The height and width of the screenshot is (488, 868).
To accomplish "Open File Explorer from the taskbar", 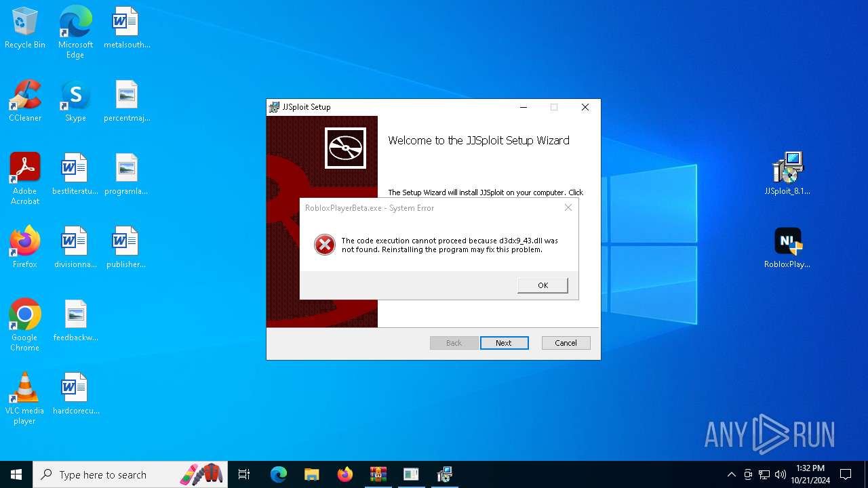I will (311, 474).
